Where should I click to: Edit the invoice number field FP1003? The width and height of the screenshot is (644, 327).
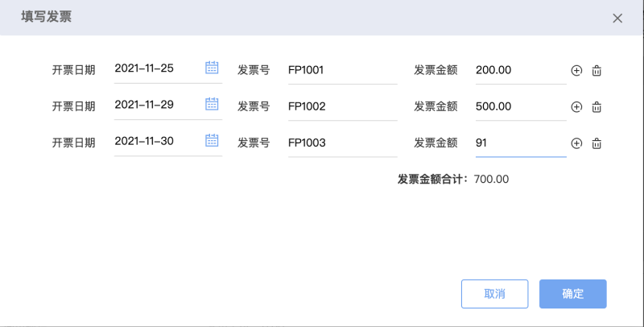pyautogui.click(x=343, y=143)
